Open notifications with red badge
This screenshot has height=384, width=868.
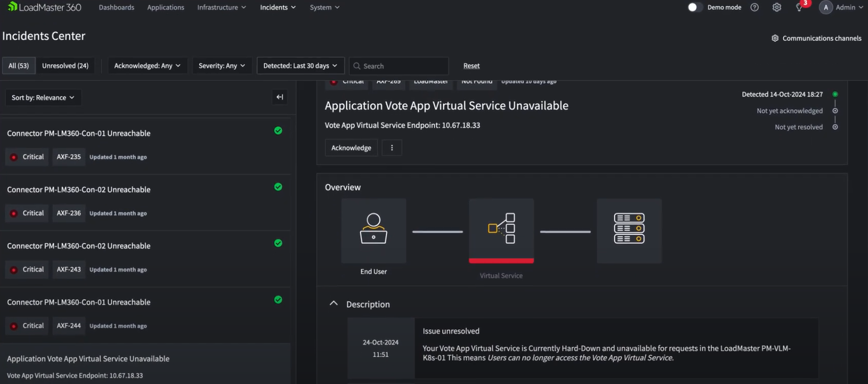[x=800, y=7]
